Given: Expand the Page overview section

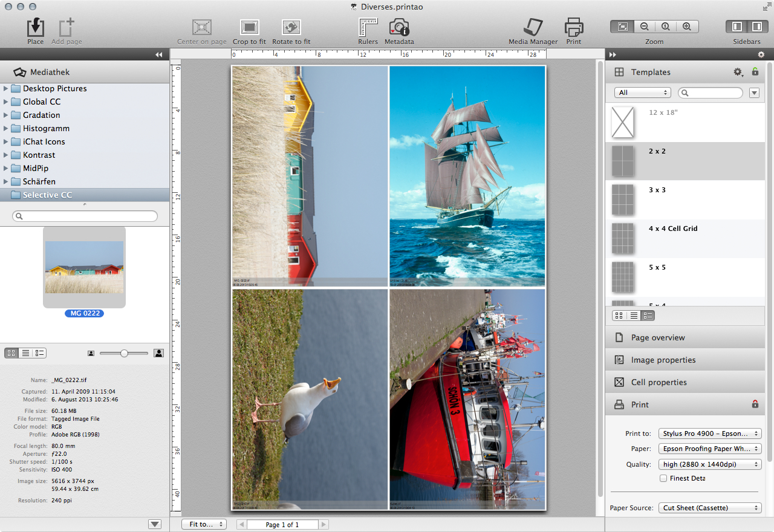Looking at the screenshot, I should tap(685, 337).
